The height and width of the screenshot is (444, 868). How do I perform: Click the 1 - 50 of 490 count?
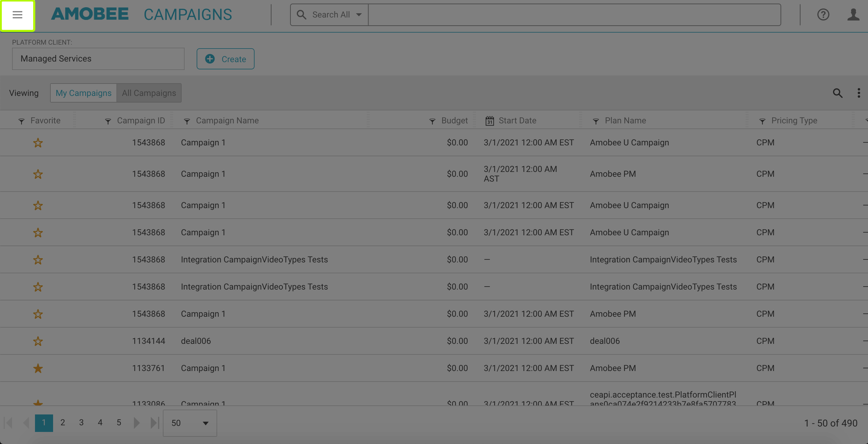click(831, 423)
